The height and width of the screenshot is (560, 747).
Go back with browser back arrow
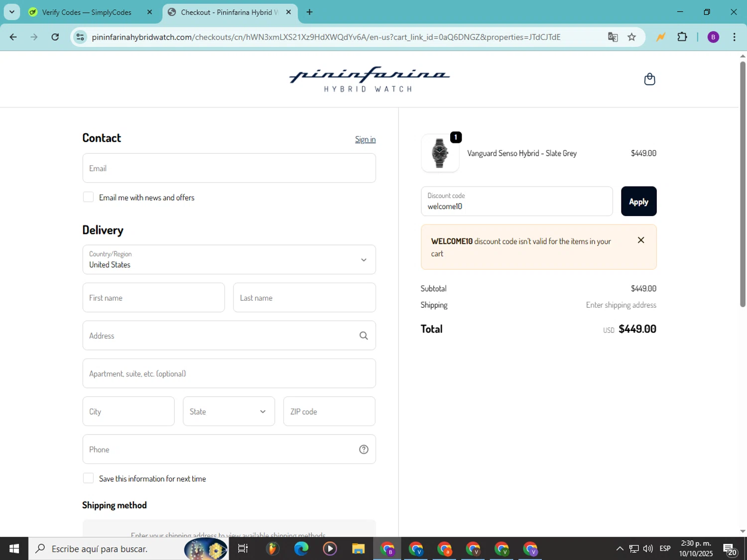[x=13, y=37]
